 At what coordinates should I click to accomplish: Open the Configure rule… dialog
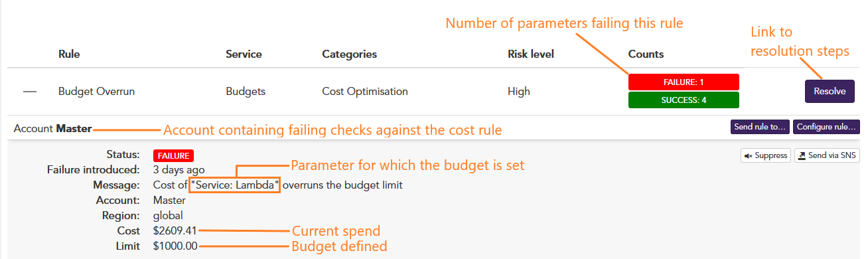click(x=827, y=126)
